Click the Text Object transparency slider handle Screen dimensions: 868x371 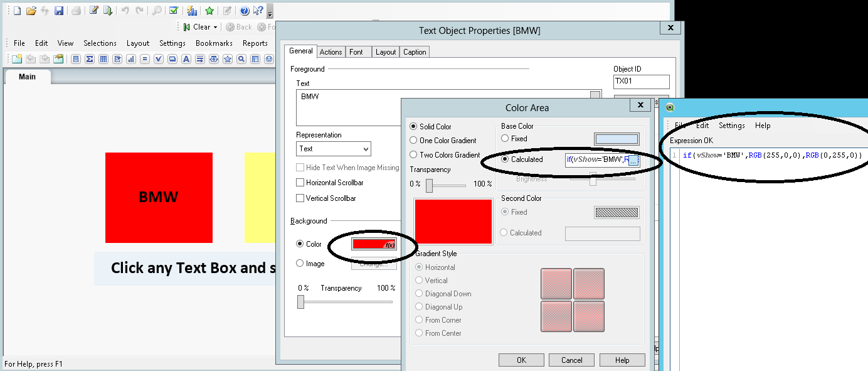[301, 302]
